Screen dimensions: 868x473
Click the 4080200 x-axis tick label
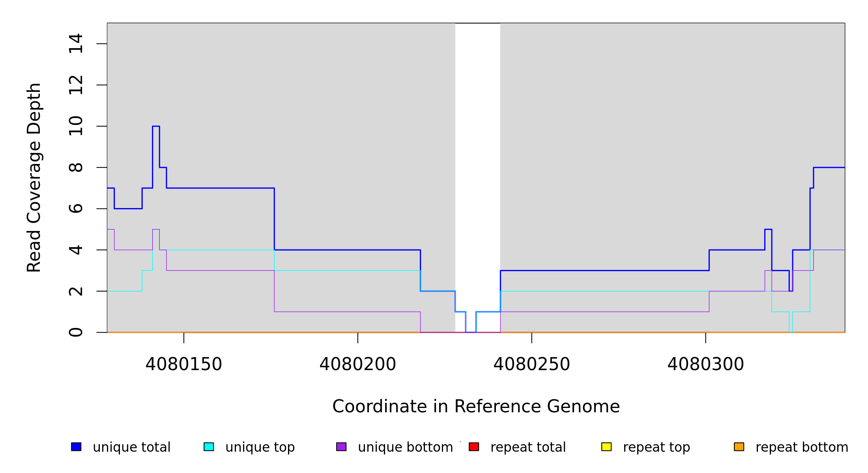pos(358,364)
